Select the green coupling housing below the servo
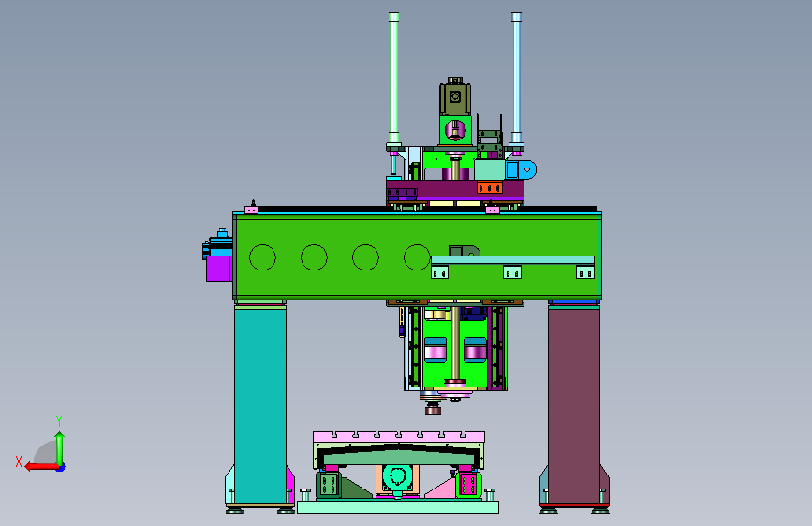Image resolution: width=812 pixels, height=526 pixels. pyautogui.click(x=455, y=130)
